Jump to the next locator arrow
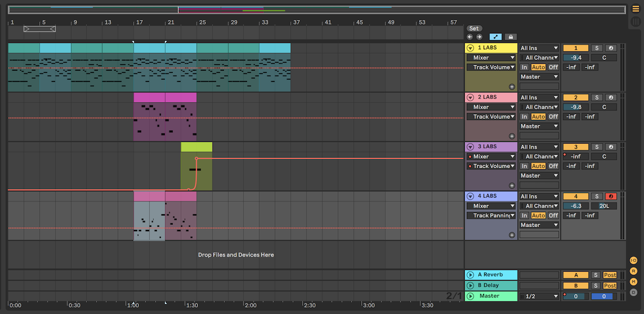644x314 pixels. pos(479,37)
